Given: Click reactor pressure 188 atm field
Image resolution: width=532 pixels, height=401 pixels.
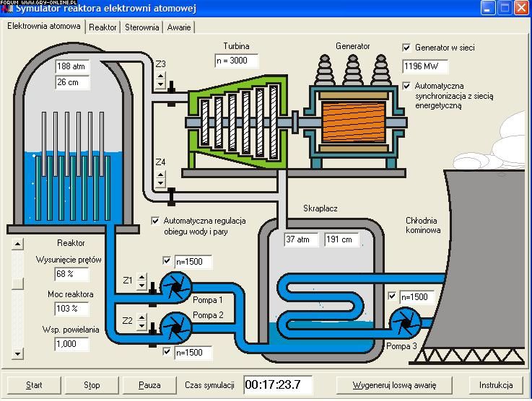Looking at the screenshot, I should click(72, 66).
